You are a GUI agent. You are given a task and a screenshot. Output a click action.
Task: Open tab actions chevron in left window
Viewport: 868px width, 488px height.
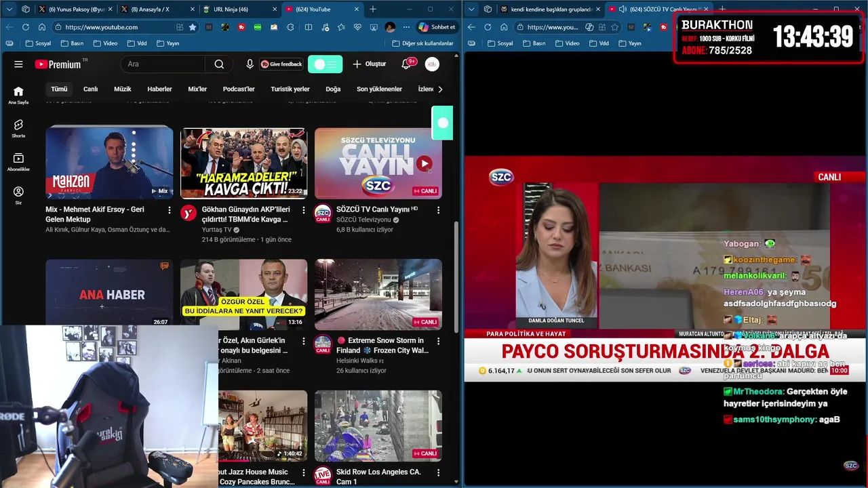9,9
